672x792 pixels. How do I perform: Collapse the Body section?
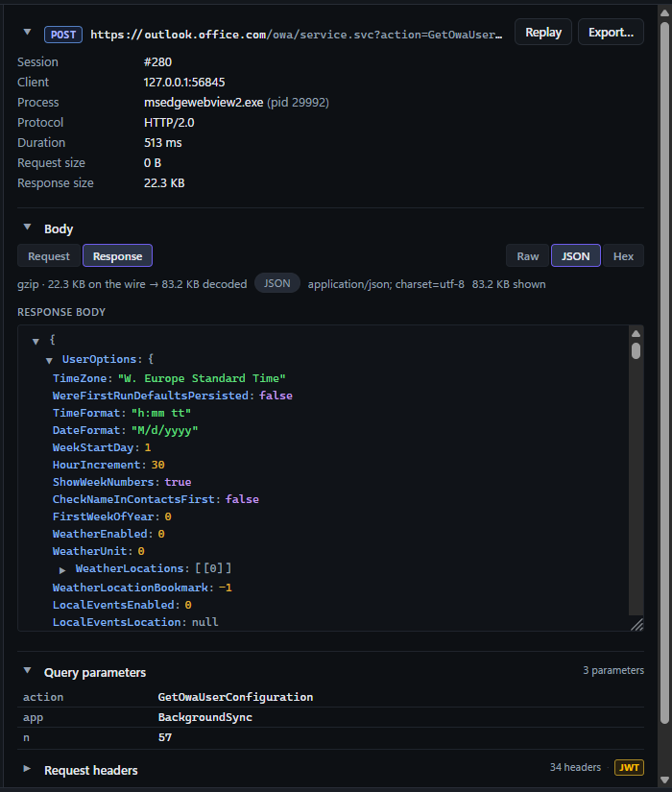[x=27, y=228]
